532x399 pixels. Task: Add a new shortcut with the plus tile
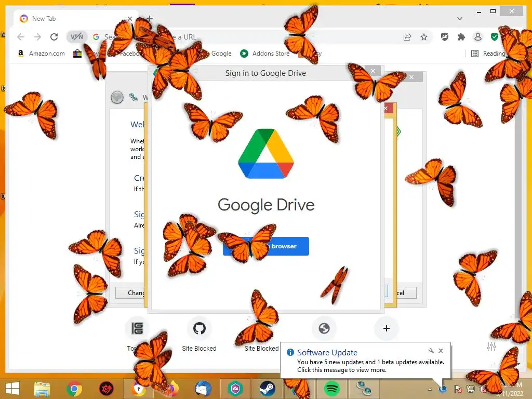(386, 328)
